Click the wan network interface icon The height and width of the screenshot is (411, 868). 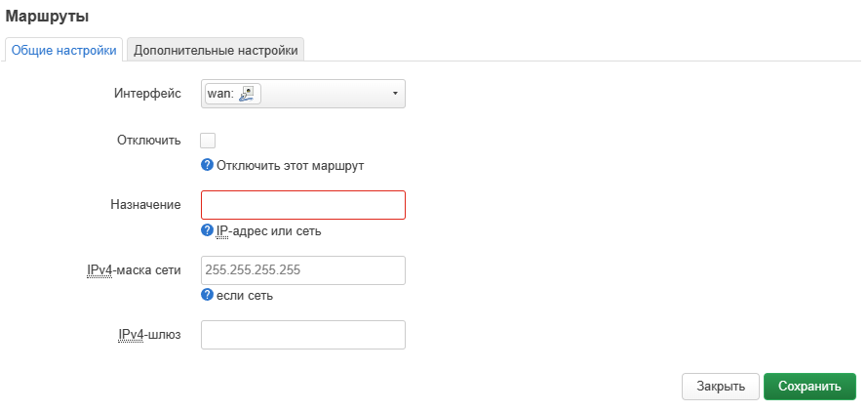247,94
